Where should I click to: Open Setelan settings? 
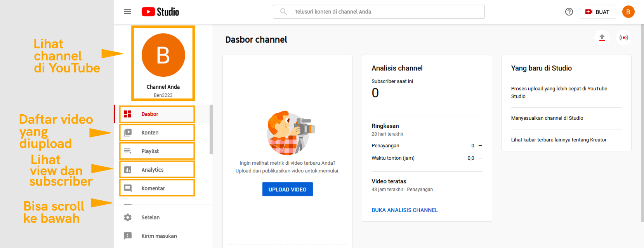click(163, 217)
